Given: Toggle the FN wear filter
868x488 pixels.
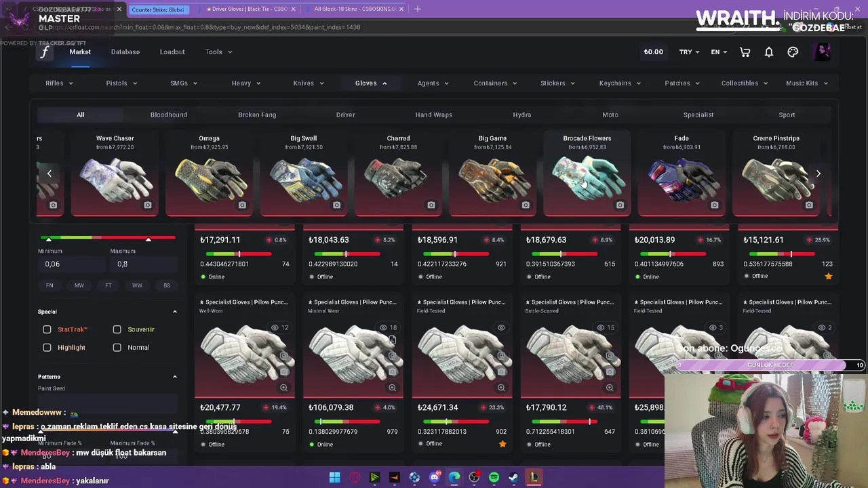Looking at the screenshot, I should 50,285.
